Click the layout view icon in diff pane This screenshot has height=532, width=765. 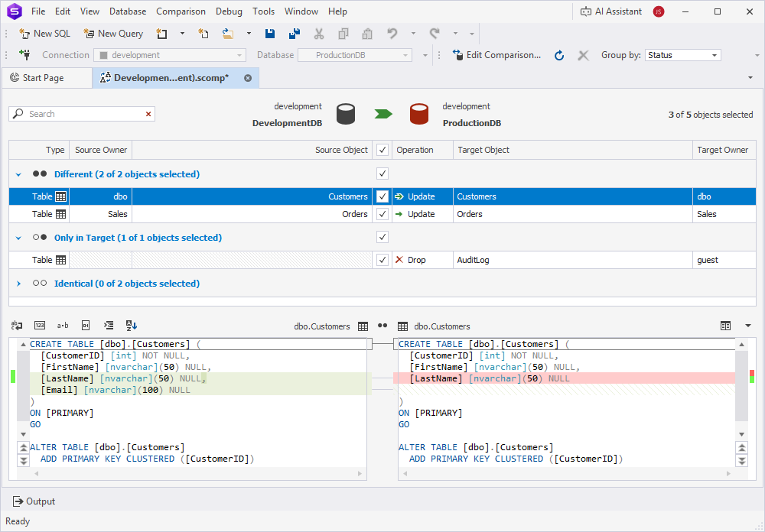pos(725,326)
